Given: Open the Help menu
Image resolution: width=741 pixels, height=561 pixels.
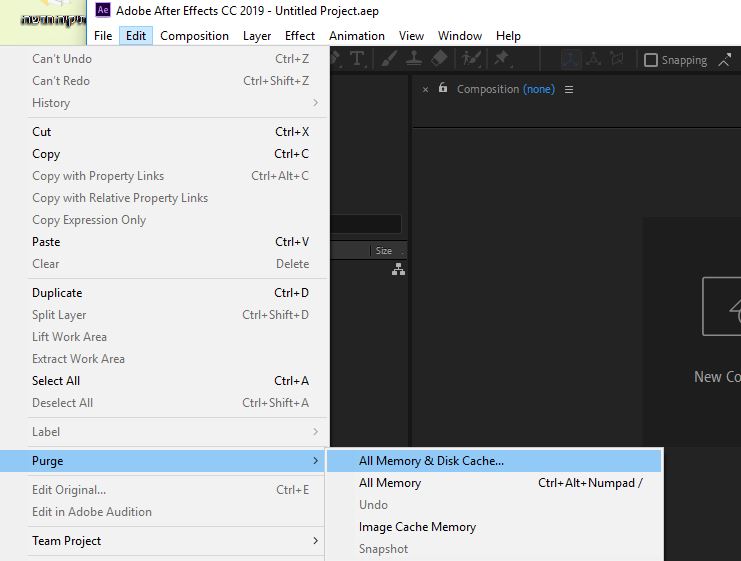Looking at the screenshot, I should click(508, 36).
